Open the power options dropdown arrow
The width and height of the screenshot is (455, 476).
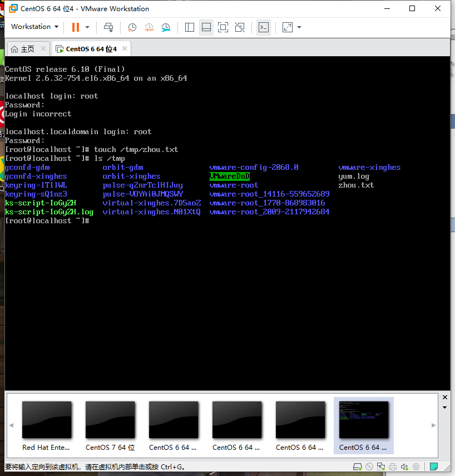[87, 27]
